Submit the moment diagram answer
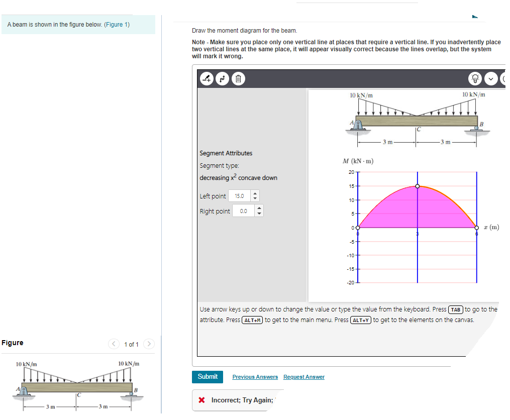The height and width of the screenshot is (420, 510). 207,377
